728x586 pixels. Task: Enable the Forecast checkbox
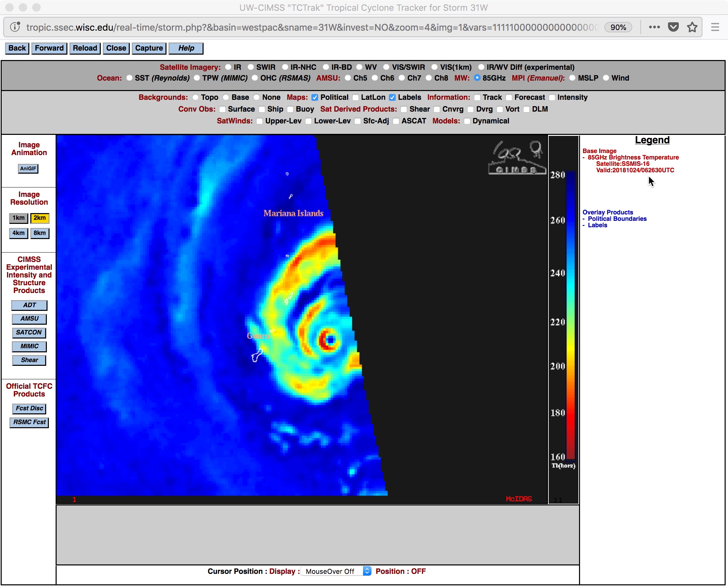click(509, 97)
